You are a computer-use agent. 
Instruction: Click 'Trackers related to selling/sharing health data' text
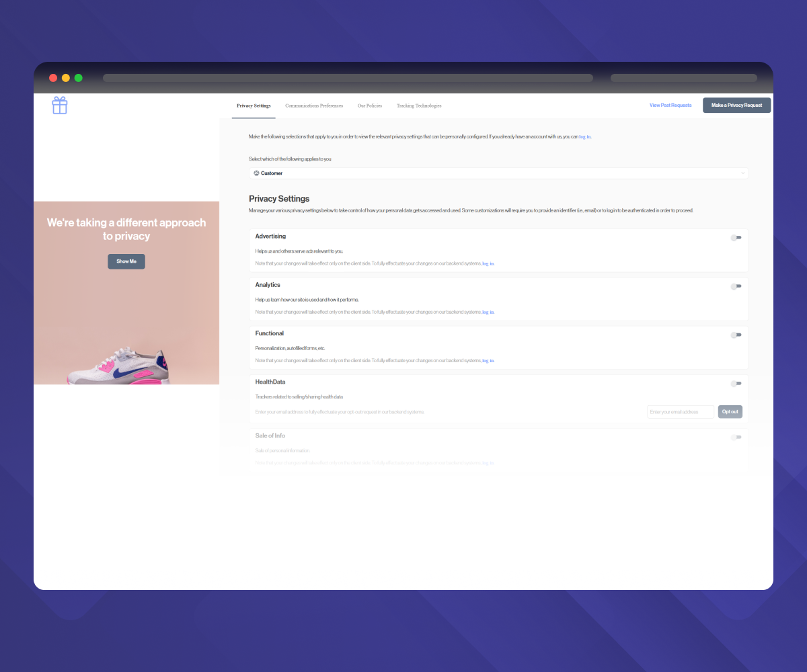coord(299,397)
